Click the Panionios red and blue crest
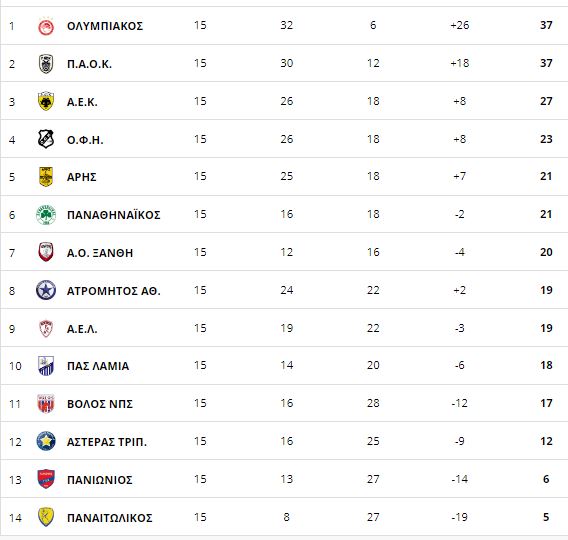This screenshot has height=540, width=568. [46, 479]
